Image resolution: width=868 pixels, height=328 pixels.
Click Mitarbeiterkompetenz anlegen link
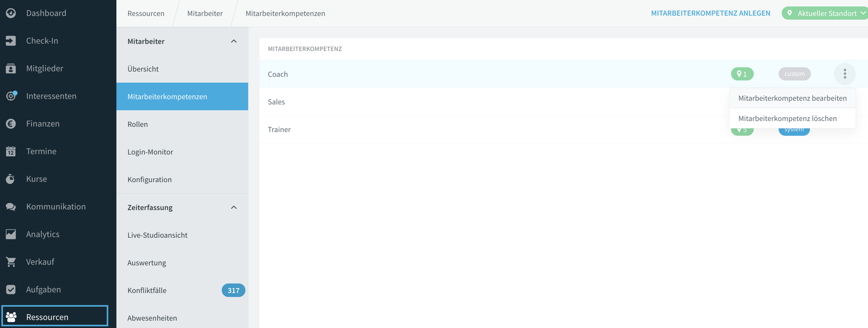click(710, 13)
